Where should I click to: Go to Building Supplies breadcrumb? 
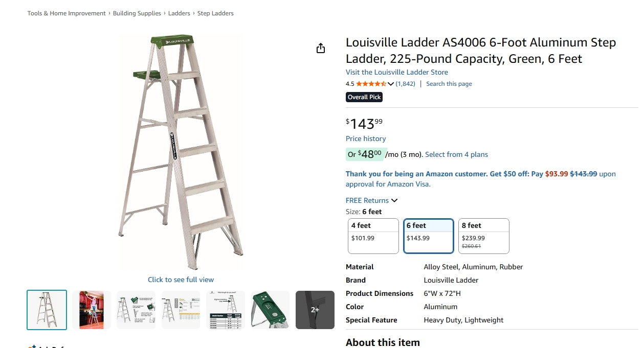click(x=137, y=13)
